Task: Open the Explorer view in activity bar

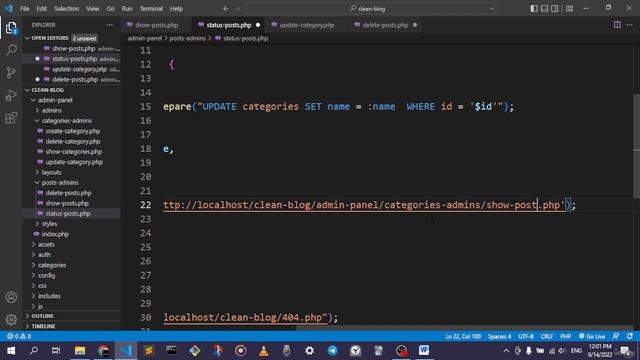Action: (11, 28)
